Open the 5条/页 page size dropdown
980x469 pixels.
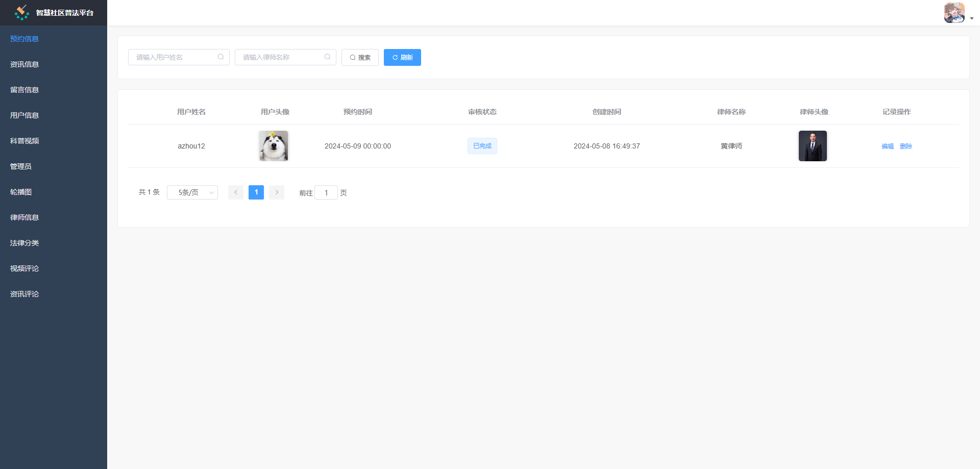[x=192, y=192]
